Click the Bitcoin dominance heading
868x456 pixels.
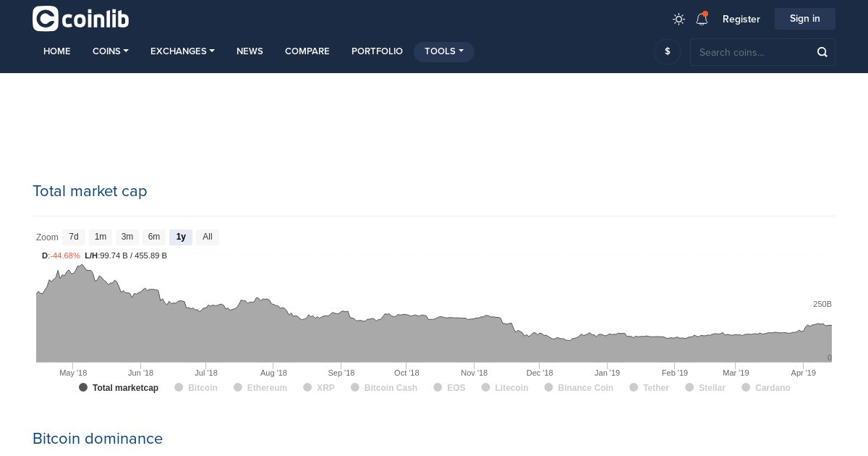pyautogui.click(x=98, y=439)
